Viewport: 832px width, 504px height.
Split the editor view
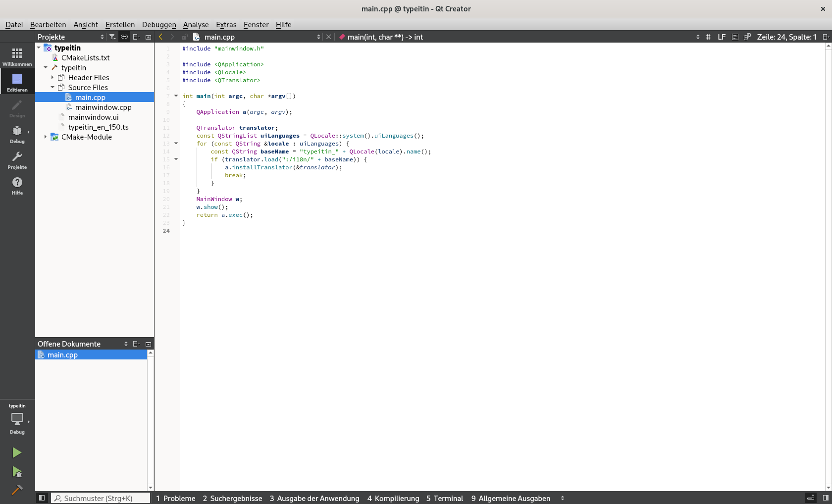826,37
